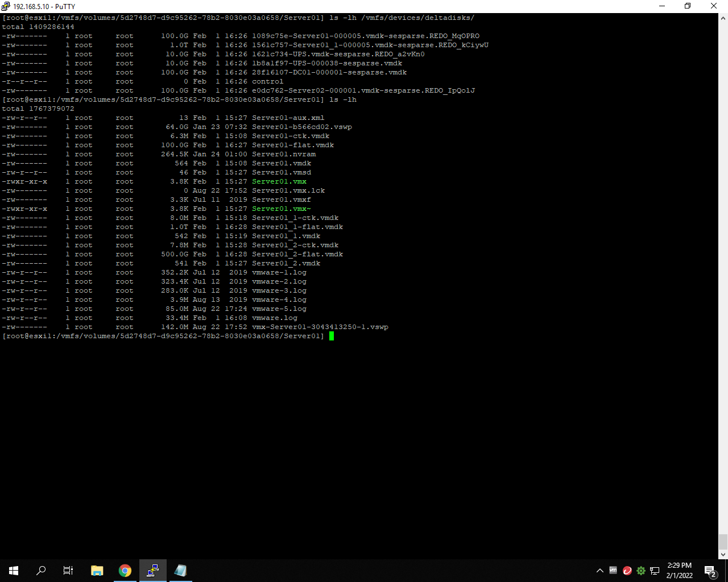Image resolution: width=728 pixels, height=582 pixels.
Task: Click Server01.vmx.lck filename
Action: point(288,190)
